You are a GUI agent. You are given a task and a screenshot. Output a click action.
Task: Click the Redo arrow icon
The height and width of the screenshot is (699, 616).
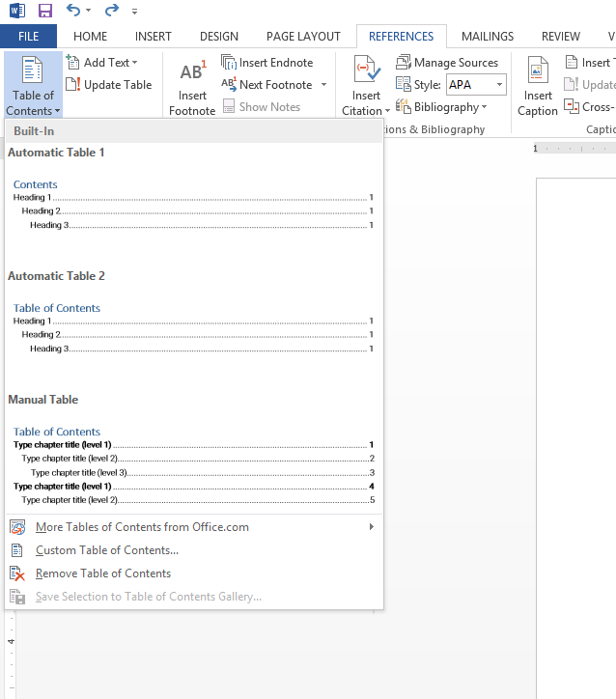coord(111,11)
